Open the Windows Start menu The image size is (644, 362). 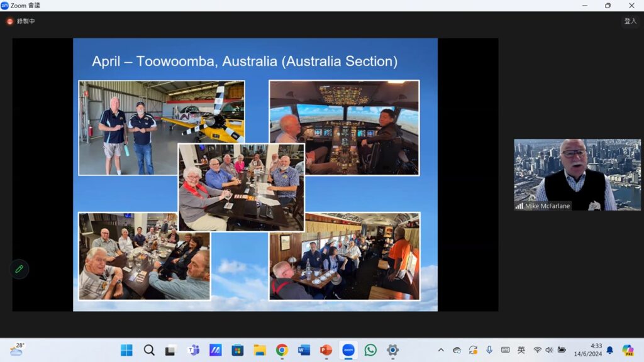click(126, 350)
